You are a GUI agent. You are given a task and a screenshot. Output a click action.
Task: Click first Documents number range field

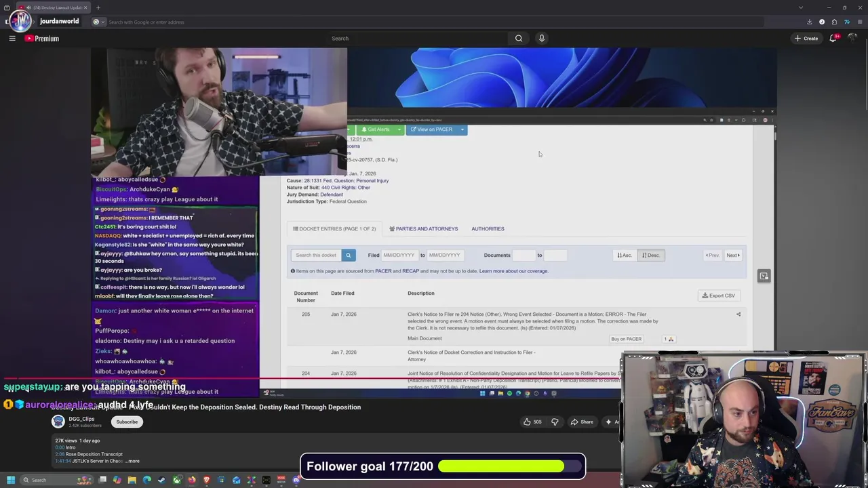(524, 255)
